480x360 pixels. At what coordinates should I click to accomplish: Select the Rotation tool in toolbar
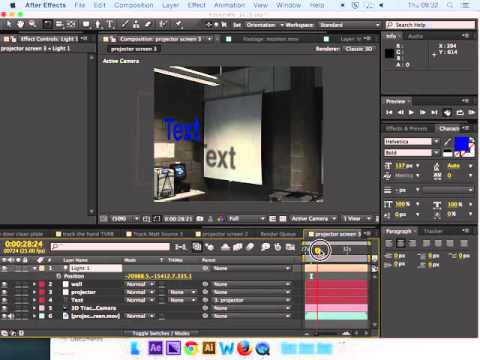click(x=48, y=24)
